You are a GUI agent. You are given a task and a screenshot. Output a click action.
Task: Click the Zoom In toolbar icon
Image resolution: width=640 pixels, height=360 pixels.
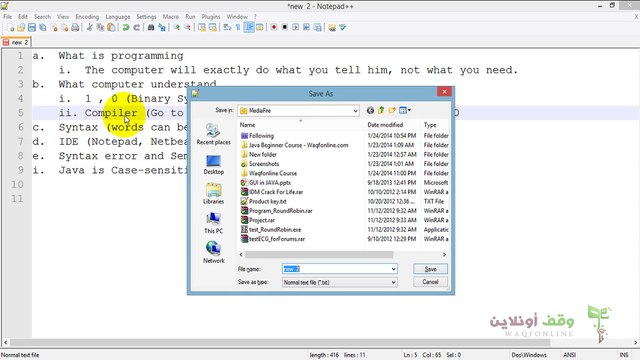pyautogui.click(x=177, y=28)
